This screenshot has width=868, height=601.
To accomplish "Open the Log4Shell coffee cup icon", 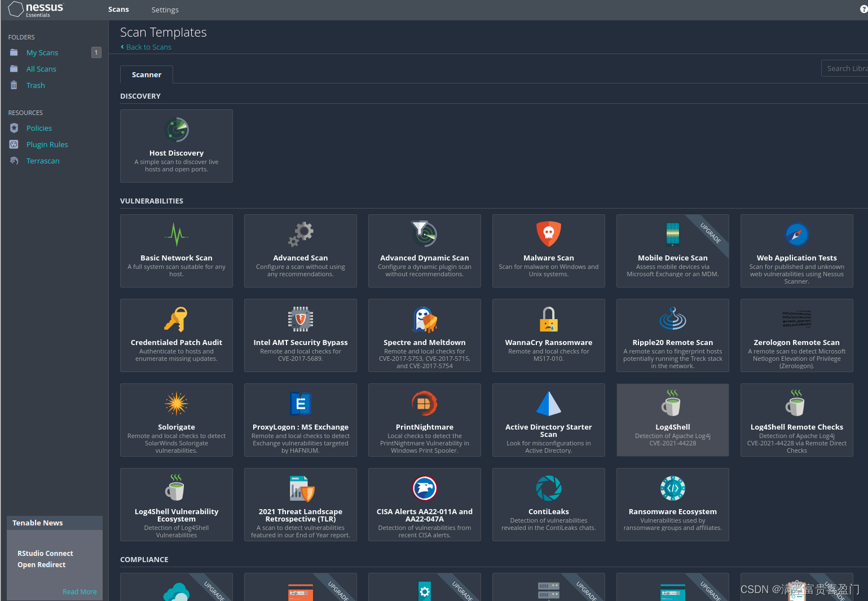I will (672, 403).
